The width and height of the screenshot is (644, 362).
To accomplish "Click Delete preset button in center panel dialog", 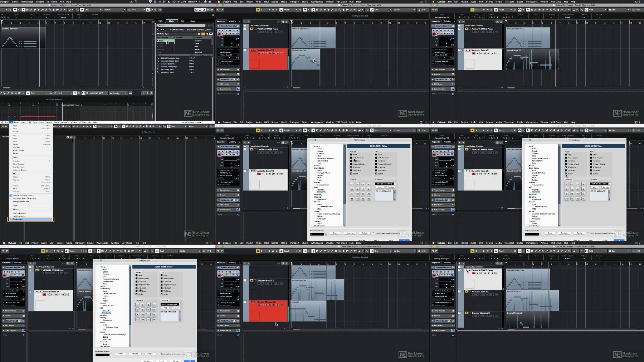I will click(365, 233).
